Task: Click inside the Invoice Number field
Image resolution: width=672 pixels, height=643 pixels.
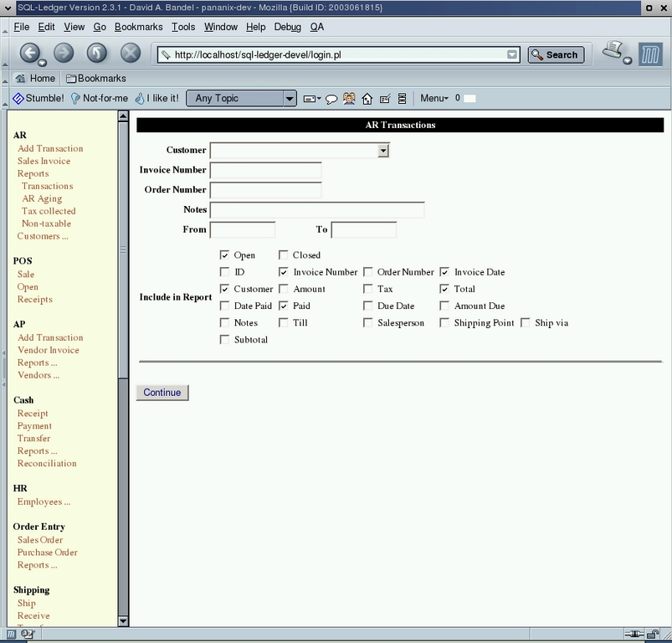Action: point(268,170)
